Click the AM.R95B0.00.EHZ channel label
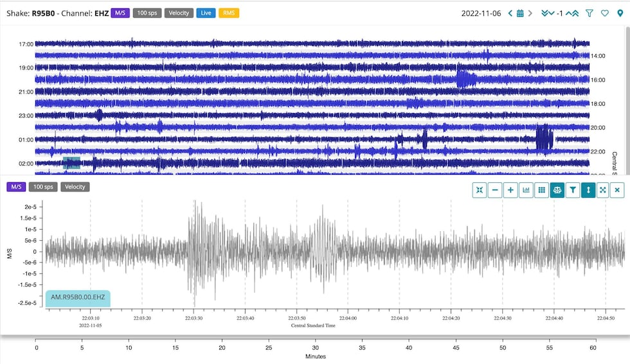Viewport: 630px width, 364px height. (78, 297)
